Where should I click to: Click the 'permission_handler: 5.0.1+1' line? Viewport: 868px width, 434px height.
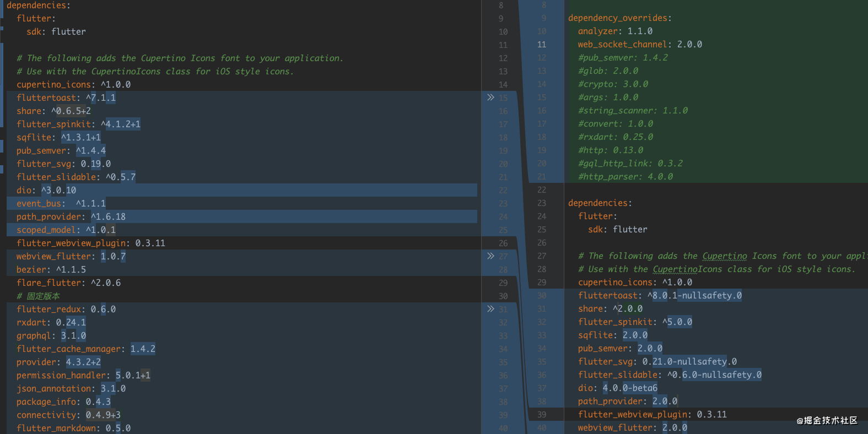83,375
